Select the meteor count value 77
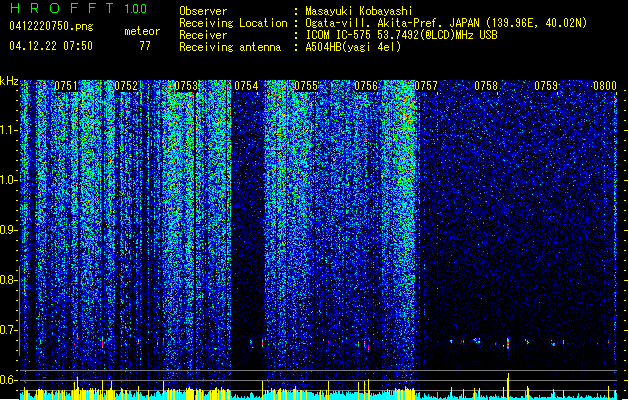 click(145, 46)
